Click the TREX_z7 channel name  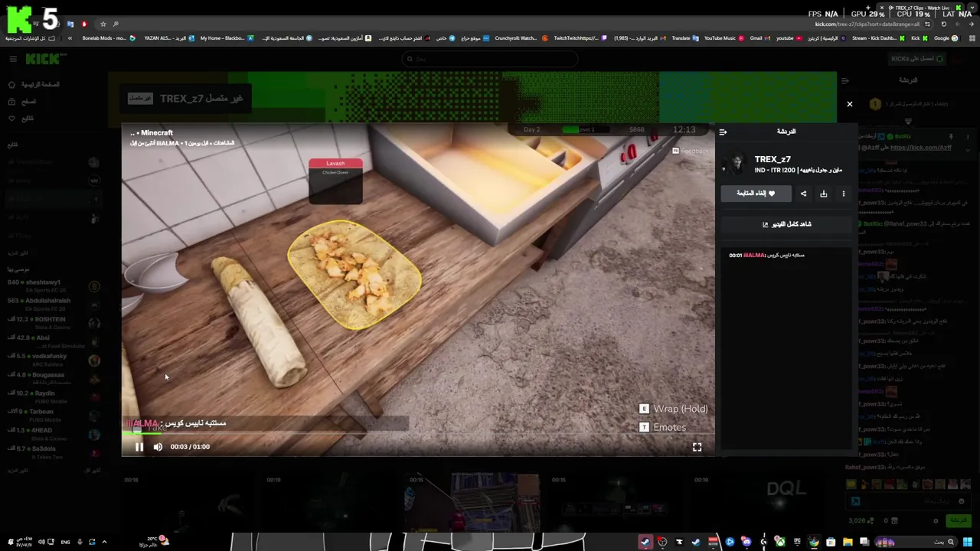tap(773, 159)
